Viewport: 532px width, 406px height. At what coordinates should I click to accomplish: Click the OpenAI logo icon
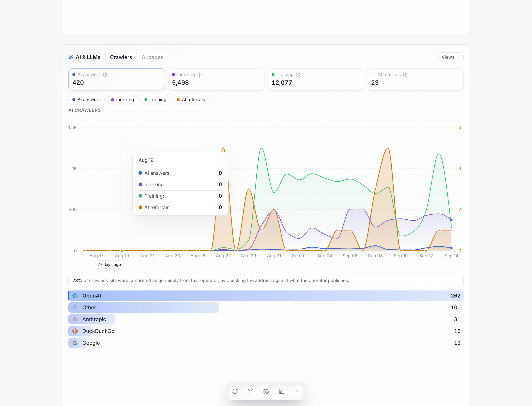click(75, 296)
